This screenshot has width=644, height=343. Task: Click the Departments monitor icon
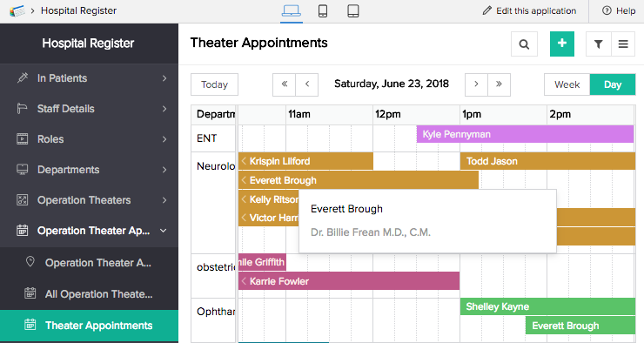22,169
